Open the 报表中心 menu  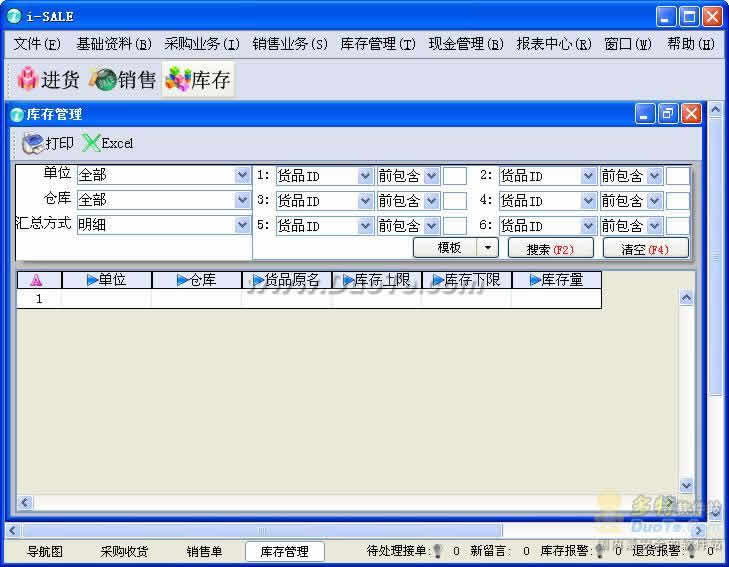click(x=553, y=44)
